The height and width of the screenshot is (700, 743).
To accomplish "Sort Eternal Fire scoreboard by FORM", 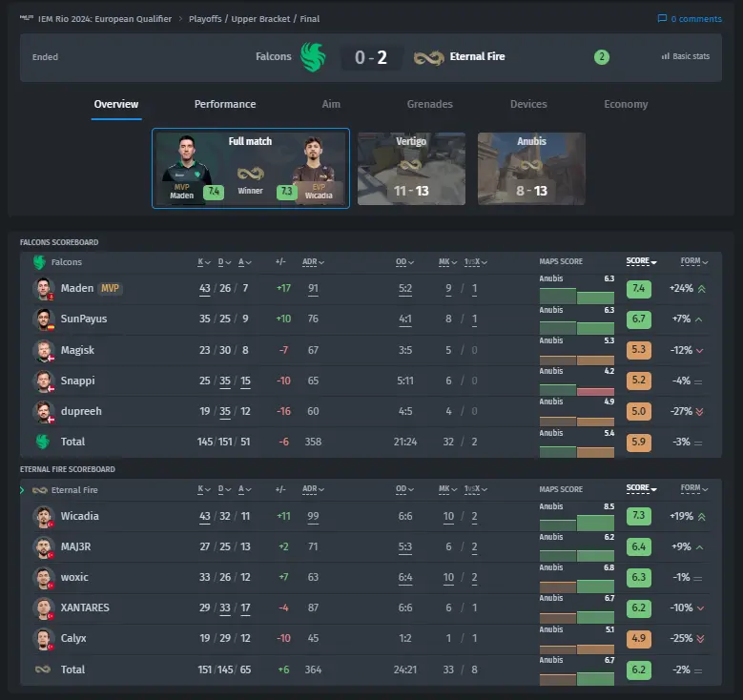I will [x=694, y=488].
